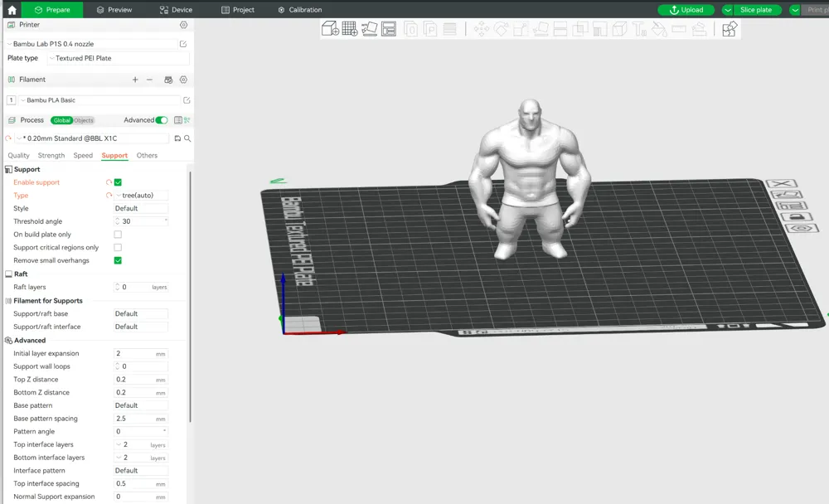The width and height of the screenshot is (829, 504).
Task: Switch process scope to Objects
Action: point(84,120)
